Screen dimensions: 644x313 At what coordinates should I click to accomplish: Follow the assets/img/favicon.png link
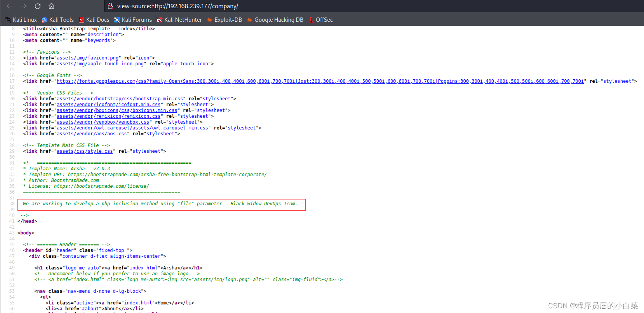87,58
